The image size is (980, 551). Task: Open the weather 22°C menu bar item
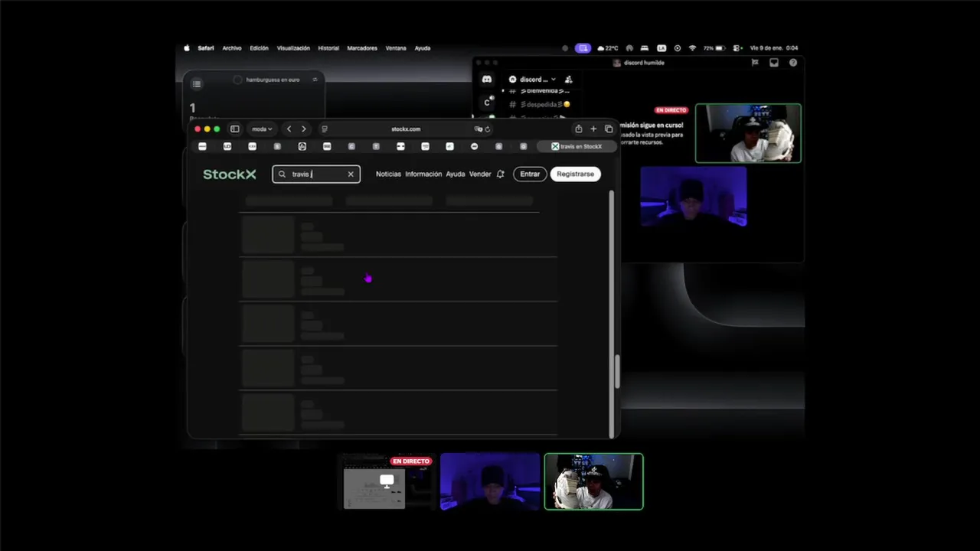point(608,48)
